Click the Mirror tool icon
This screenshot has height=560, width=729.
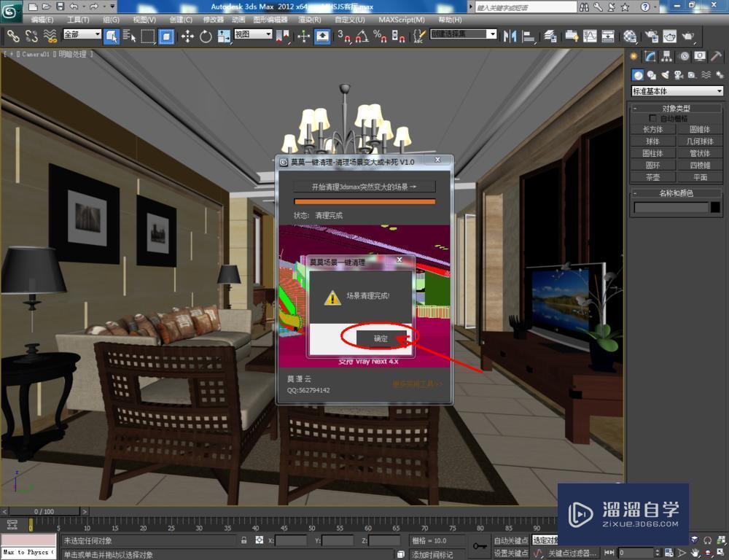pos(510,36)
